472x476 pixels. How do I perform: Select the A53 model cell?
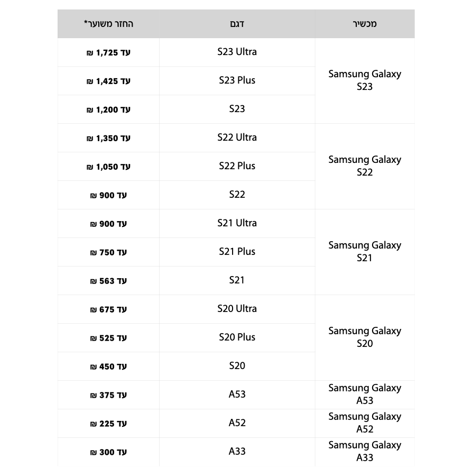[237, 395]
